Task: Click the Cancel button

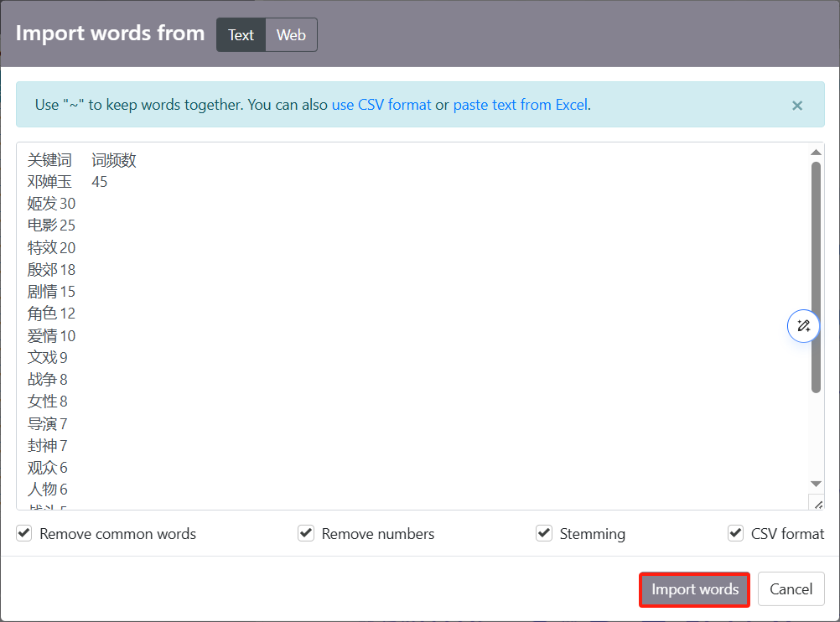Action: tap(791, 589)
